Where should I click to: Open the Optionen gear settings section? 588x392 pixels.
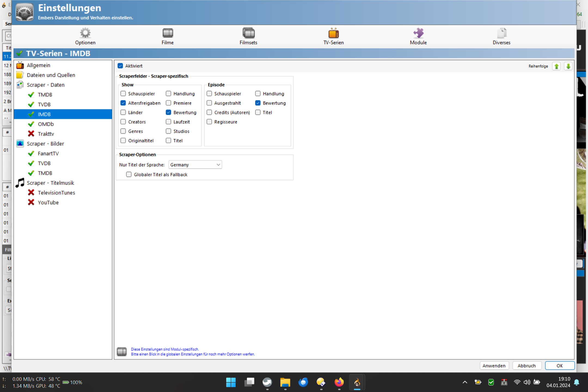(x=85, y=36)
